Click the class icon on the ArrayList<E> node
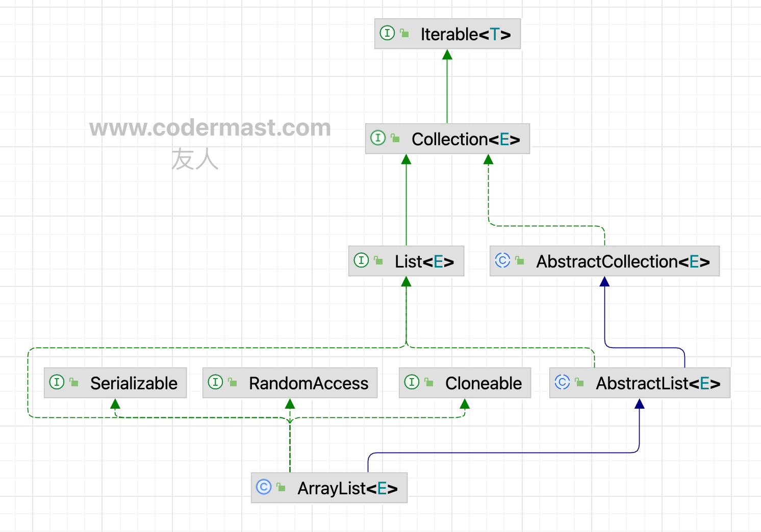This screenshot has height=532, width=761. pyautogui.click(x=264, y=487)
